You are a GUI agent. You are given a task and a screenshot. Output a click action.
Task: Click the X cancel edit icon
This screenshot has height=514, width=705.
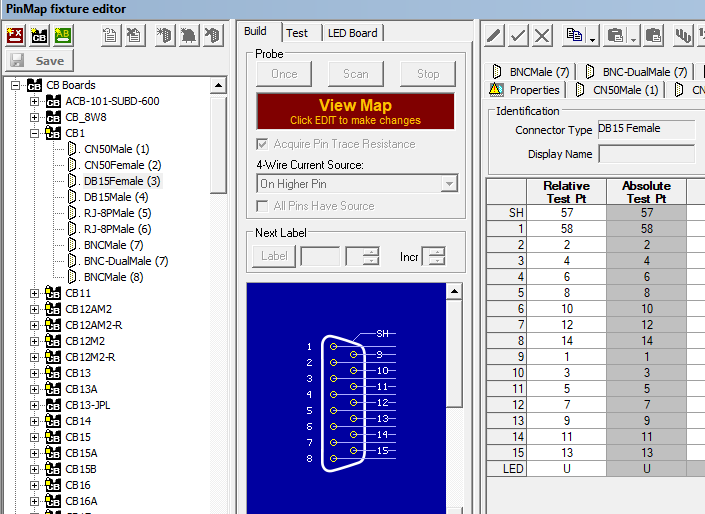point(542,36)
